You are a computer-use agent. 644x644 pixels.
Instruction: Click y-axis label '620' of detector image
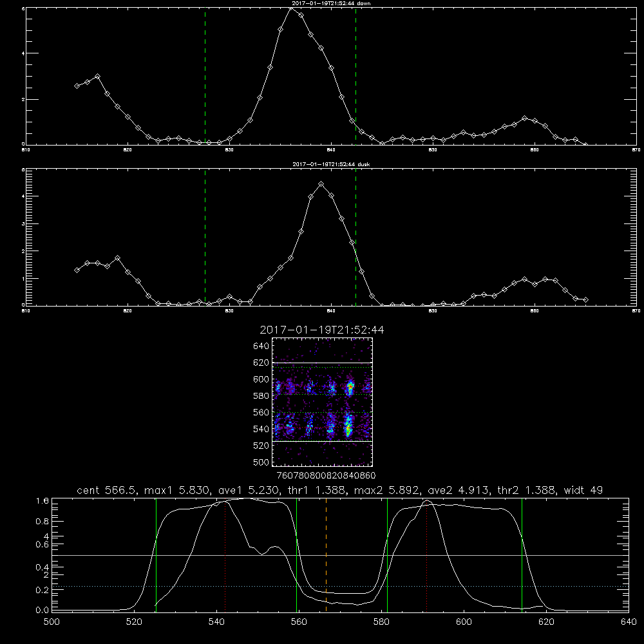261,363
